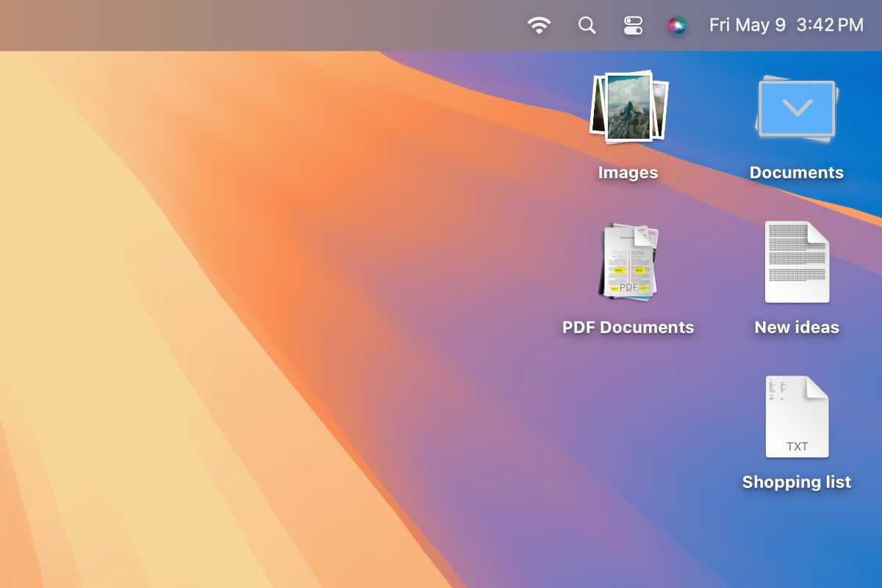The image size is (882, 588).
Task: Select the "Documents" filename label
Action: tap(796, 172)
